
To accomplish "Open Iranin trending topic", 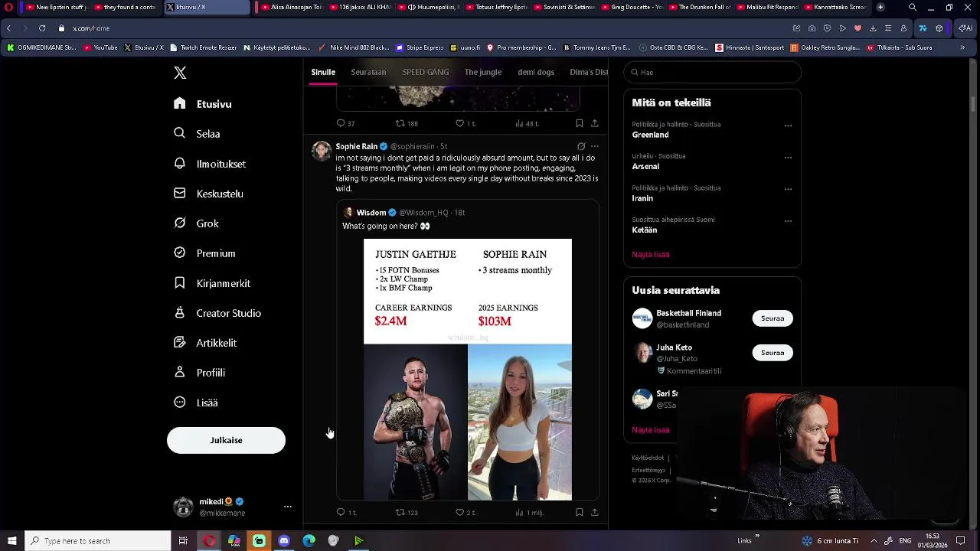I will [x=642, y=198].
